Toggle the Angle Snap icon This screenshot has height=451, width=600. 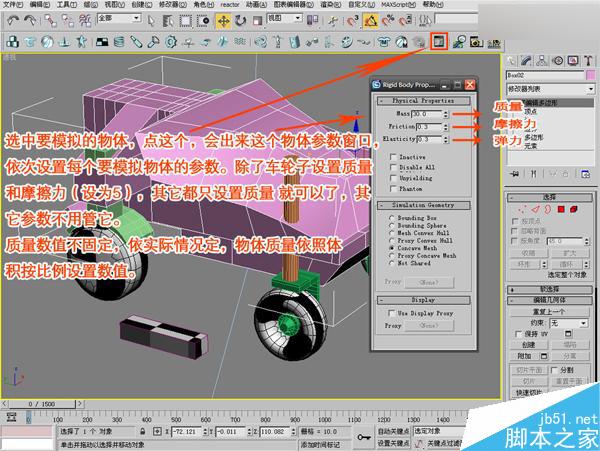click(x=370, y=21)
